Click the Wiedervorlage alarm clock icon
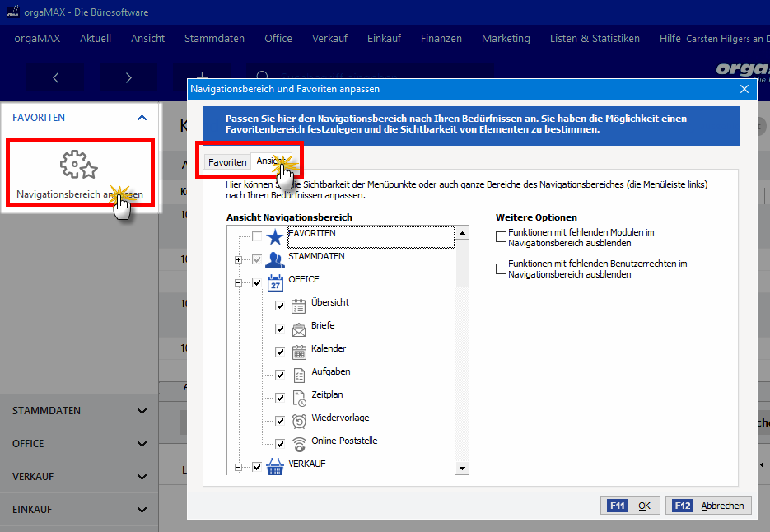 pyautogui.click(x=299, y=422)
